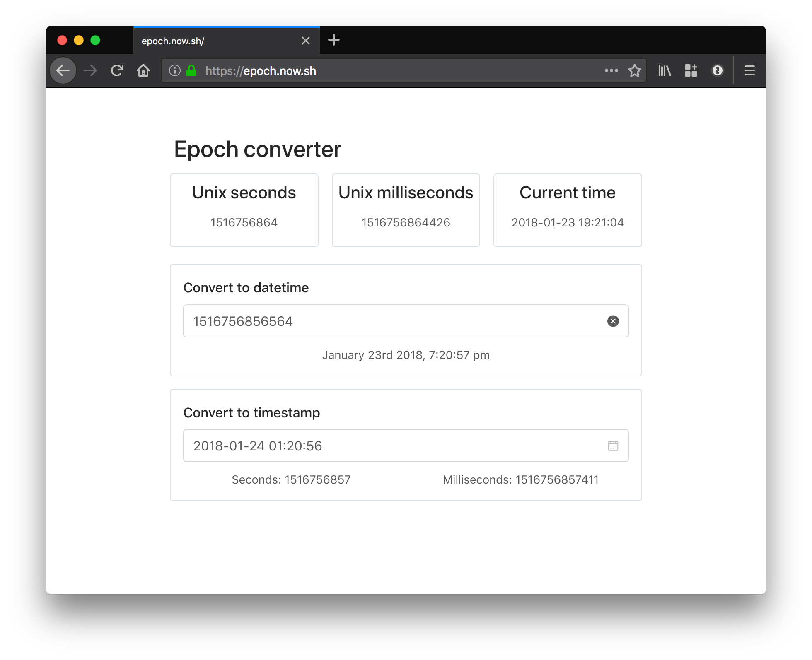Reload the page with refresh icon
812x660 pixels.
(117, 71)
